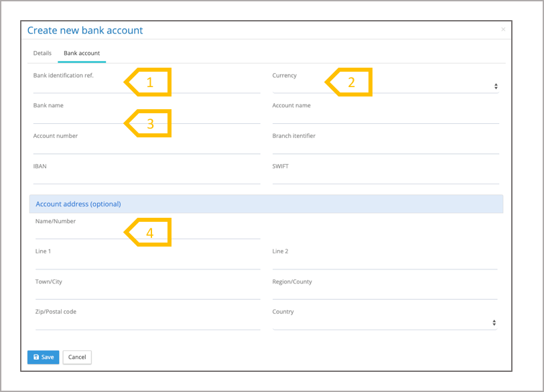Image resolution: width=544 pixels, height=392 pixels.
Task: Switch to the Details tab
Action: point(42,53)
